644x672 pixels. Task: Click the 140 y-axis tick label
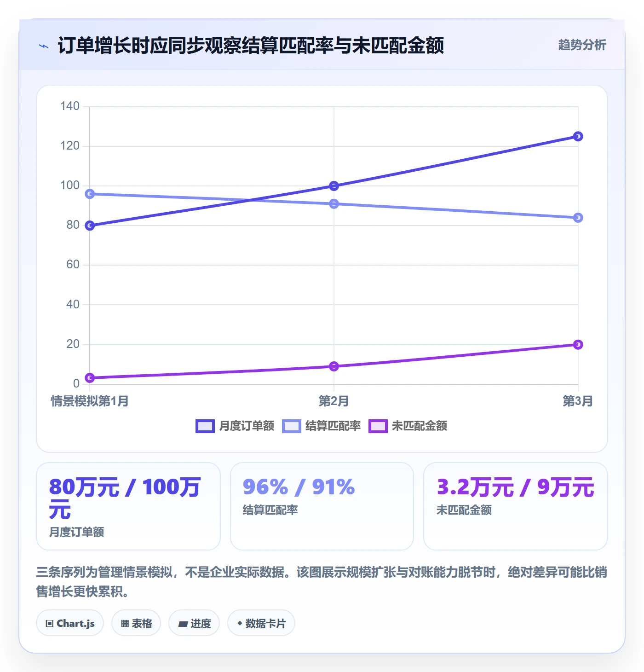[x=70, y=106]
